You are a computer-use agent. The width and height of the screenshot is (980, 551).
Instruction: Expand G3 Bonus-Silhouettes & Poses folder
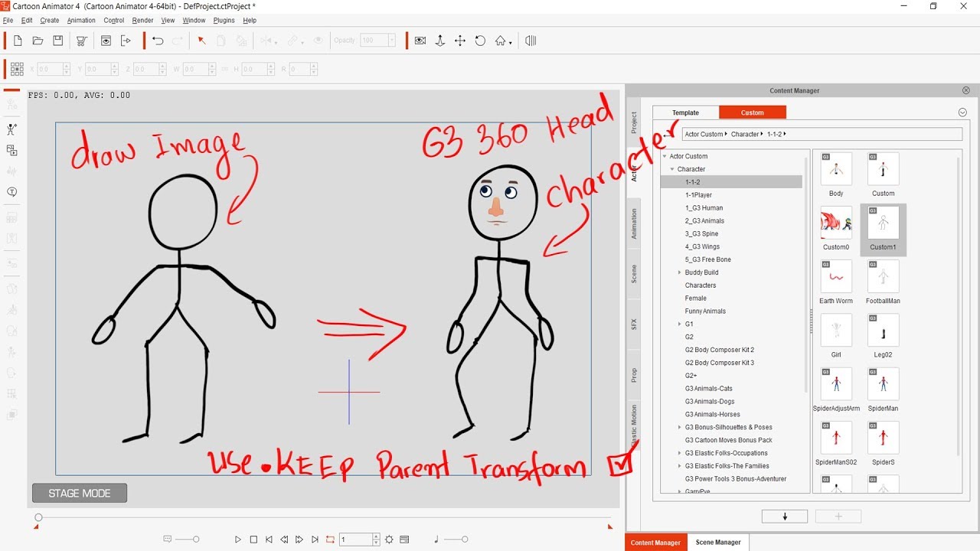coord(679,427)
